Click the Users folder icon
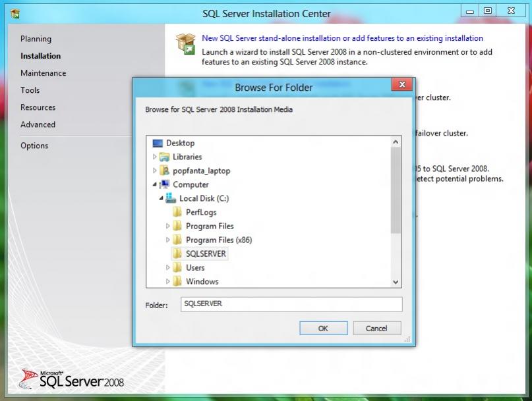 pos(177,268)
